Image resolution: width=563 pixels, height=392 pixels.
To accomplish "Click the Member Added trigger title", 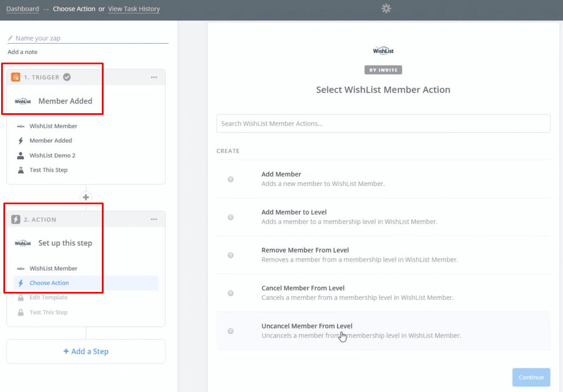I will pyautogui.click(x=65, y=101).
